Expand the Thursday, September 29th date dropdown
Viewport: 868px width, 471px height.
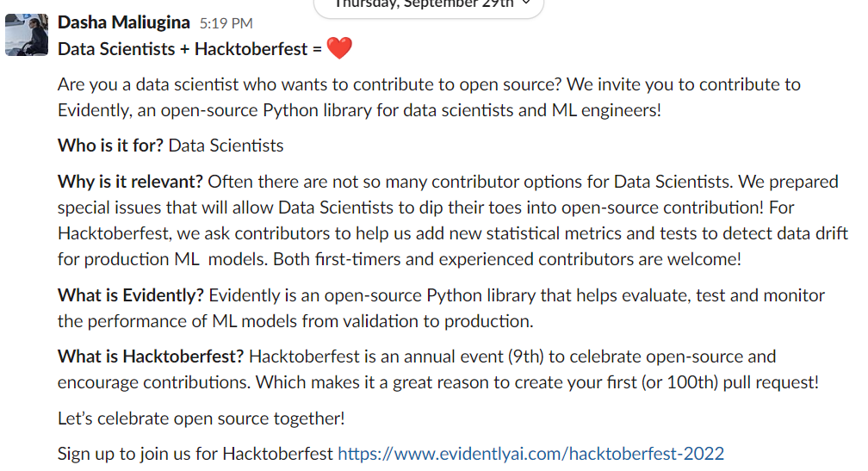coord(428,4)
